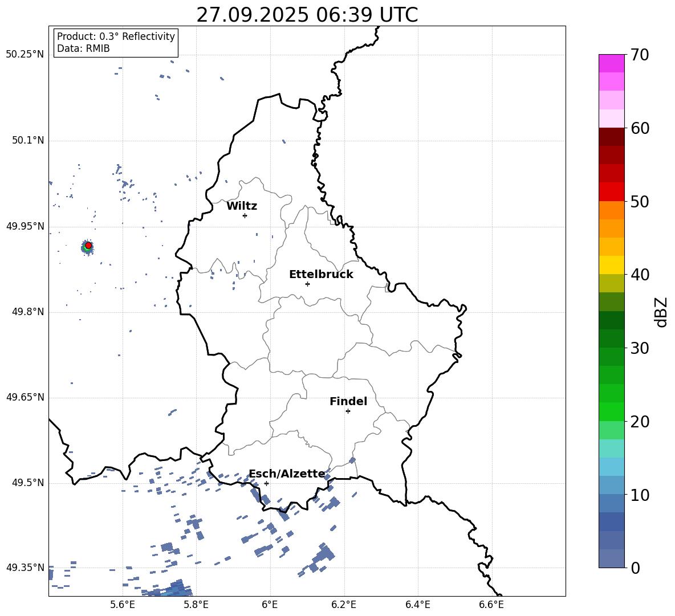Click the 40 colorbar tick label
Image resolution: width=675 pixels, height=616 pixels.
point(640,275)
